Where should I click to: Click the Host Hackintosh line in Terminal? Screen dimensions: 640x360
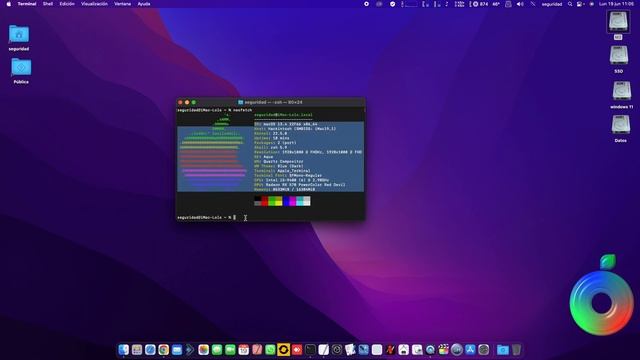[x=295, y=129]
